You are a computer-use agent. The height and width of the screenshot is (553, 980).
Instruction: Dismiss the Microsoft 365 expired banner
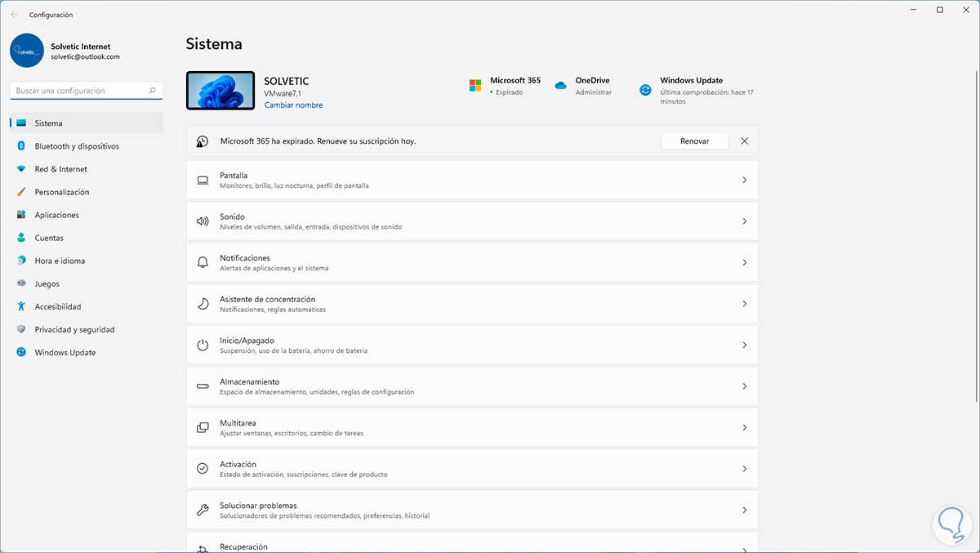(744, 141)
